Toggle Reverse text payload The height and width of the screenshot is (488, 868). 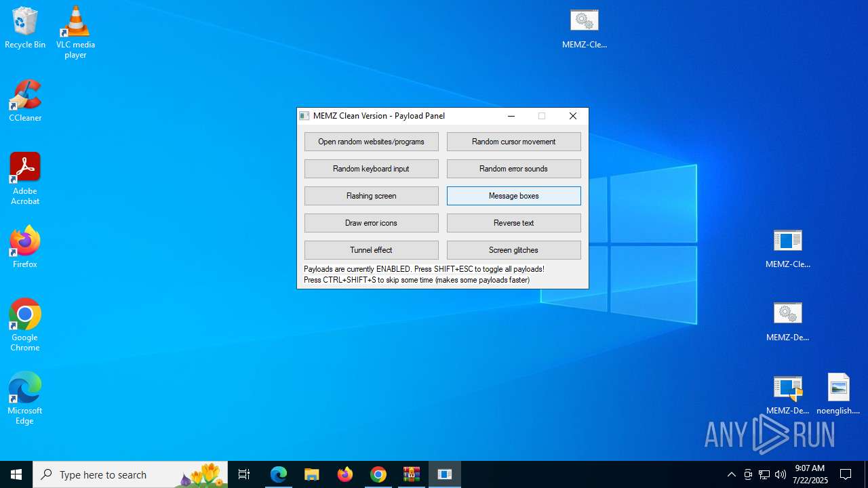click(x=514, y=223)
